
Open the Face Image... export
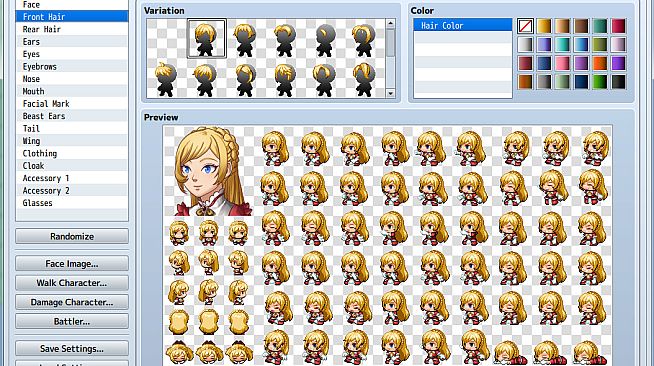click(x=72, y=264)
